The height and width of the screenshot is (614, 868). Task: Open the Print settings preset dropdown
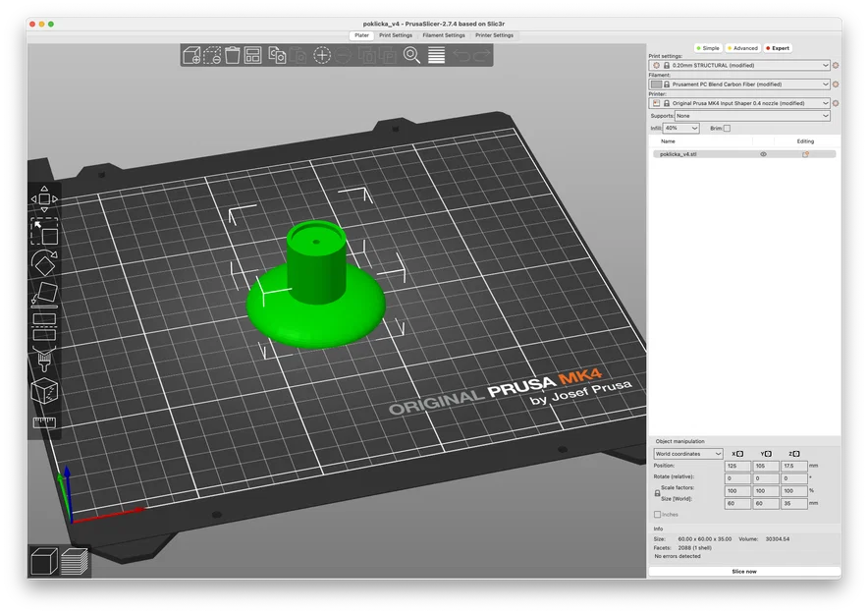point(739,66)
